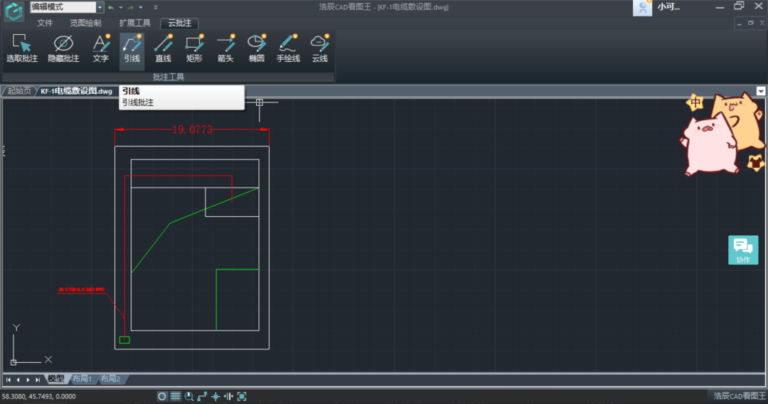Select the 矩形 rectangle annotation tool

coord(194,48)
